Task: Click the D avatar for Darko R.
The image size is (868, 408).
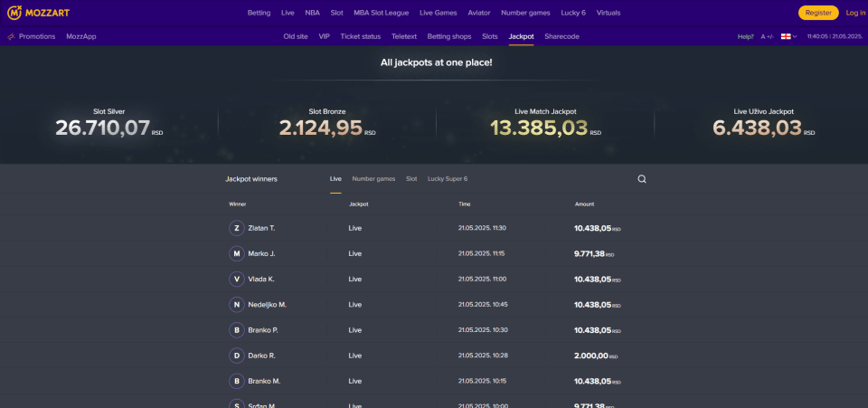Action: tap(237, 356)
